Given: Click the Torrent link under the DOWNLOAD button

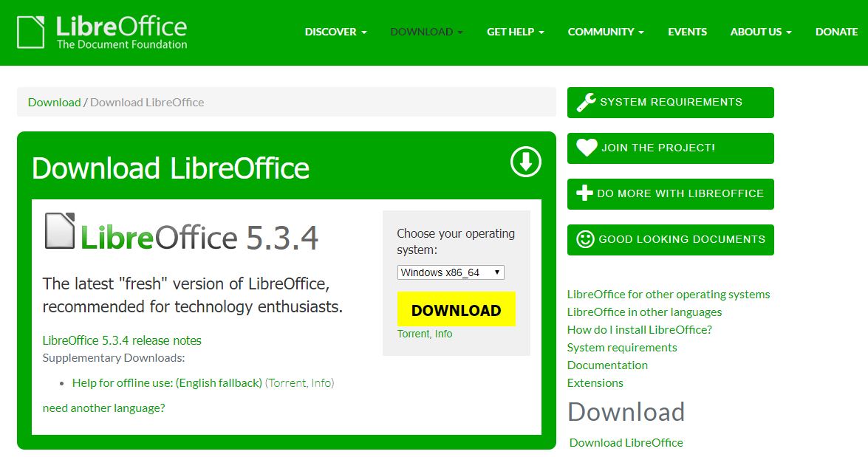Looking at the screenshot, I should coord(414,334).
